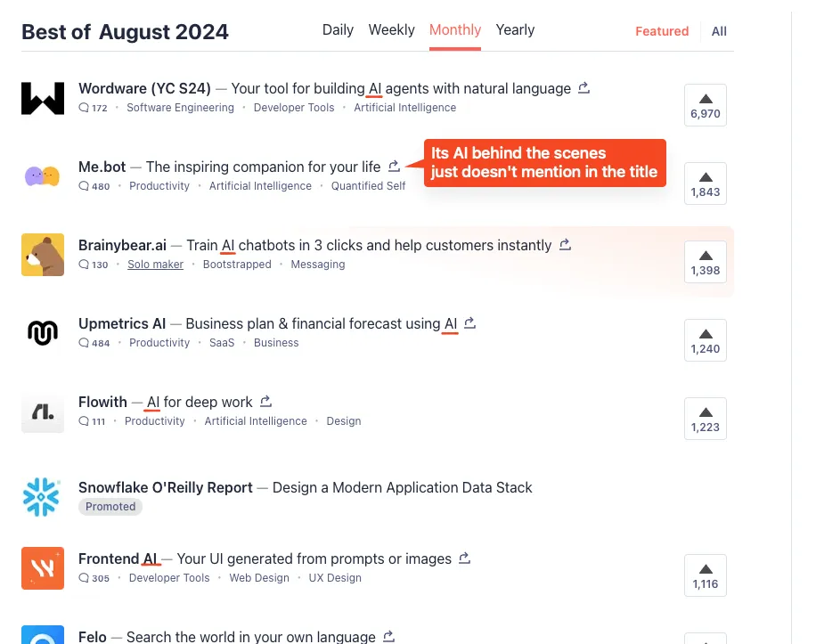Click Web Design tag
Image resolution: width=816 pixels, height=644 pixels.
259,578
